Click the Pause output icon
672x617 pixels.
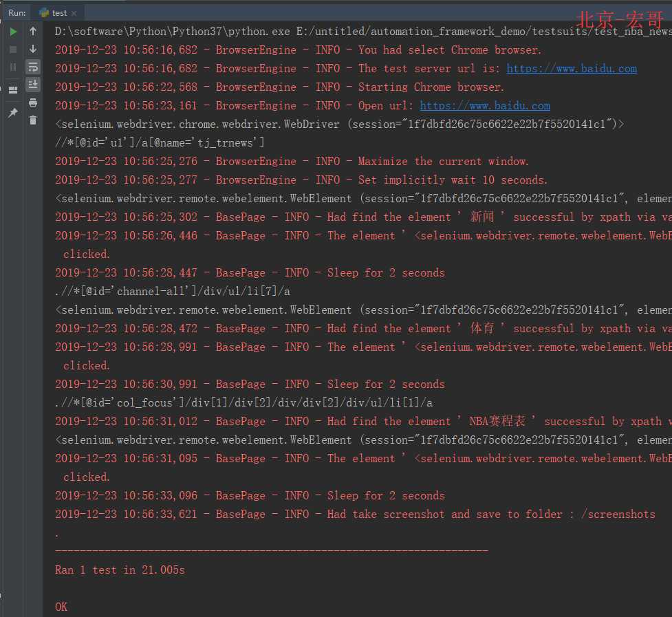click(x=13, y=67)
